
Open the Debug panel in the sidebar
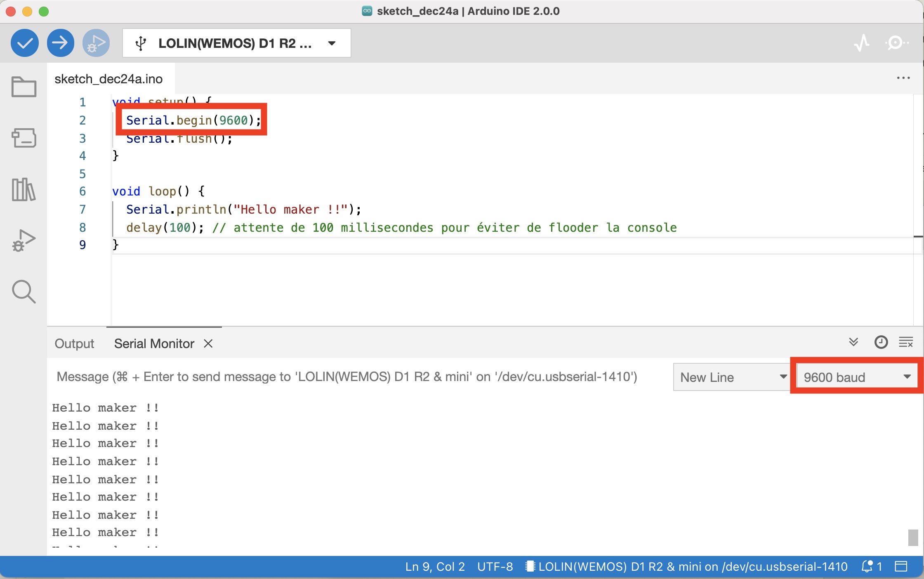[24, 241]
